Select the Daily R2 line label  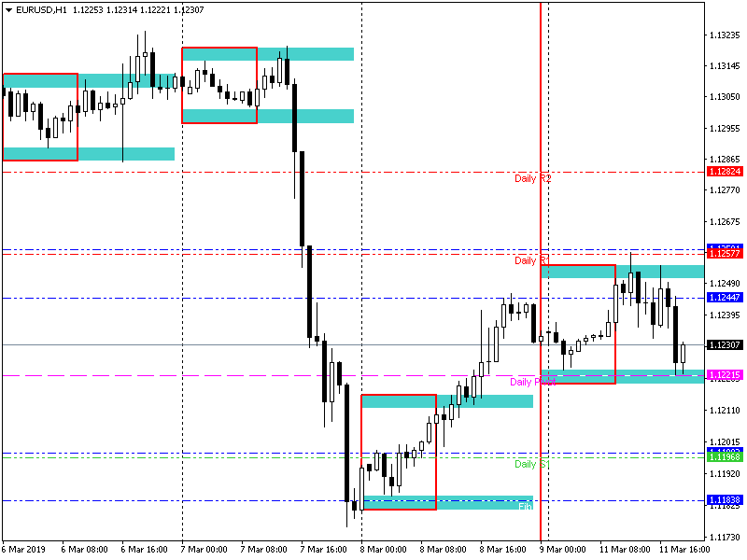[532, 178]
